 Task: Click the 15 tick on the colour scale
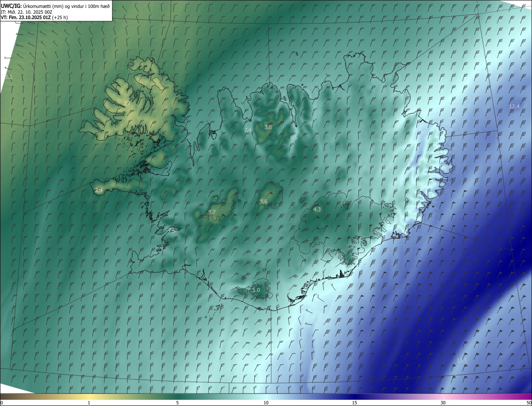point(355,403)
